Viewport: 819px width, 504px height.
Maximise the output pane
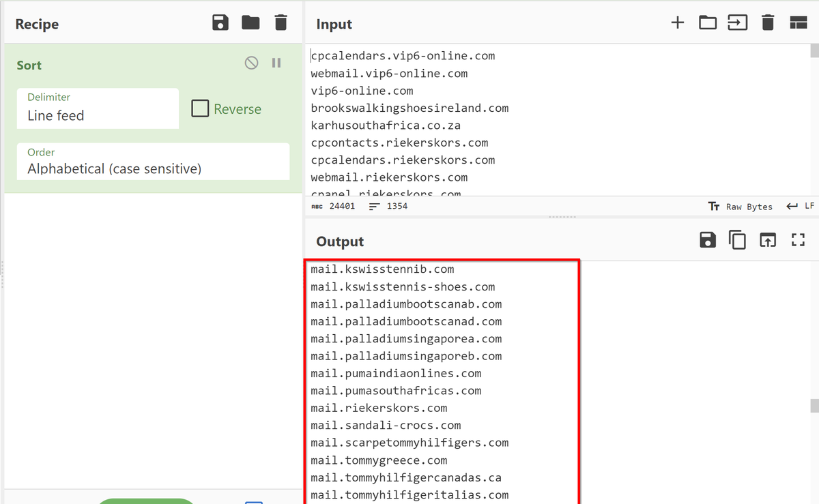click(798, 240)
